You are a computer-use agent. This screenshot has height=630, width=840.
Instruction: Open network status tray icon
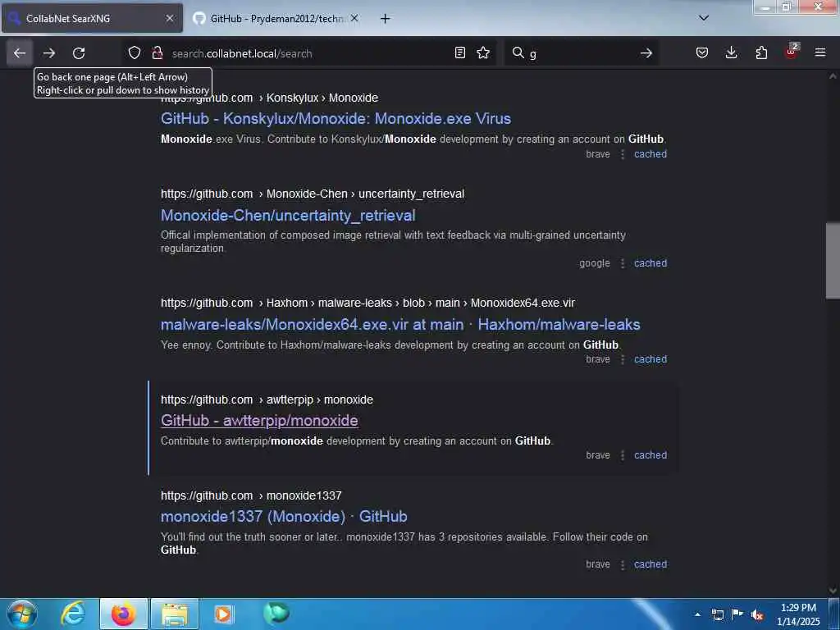pos(717,614)
